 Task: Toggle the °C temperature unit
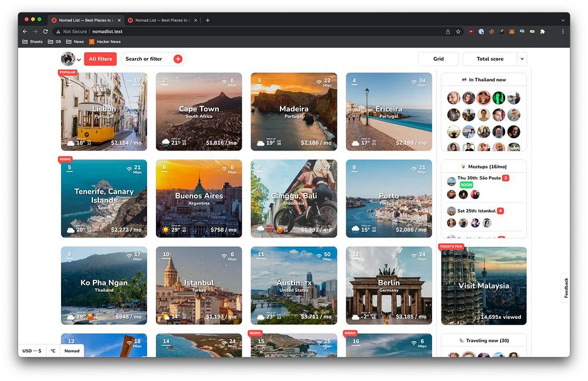(53, 351)
